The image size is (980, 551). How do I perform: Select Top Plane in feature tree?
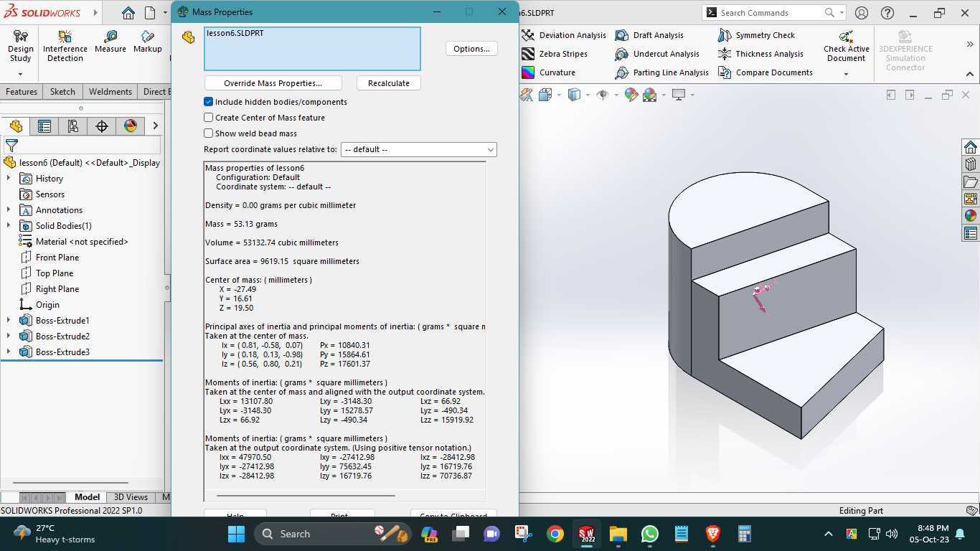click(x=55, y=273)
